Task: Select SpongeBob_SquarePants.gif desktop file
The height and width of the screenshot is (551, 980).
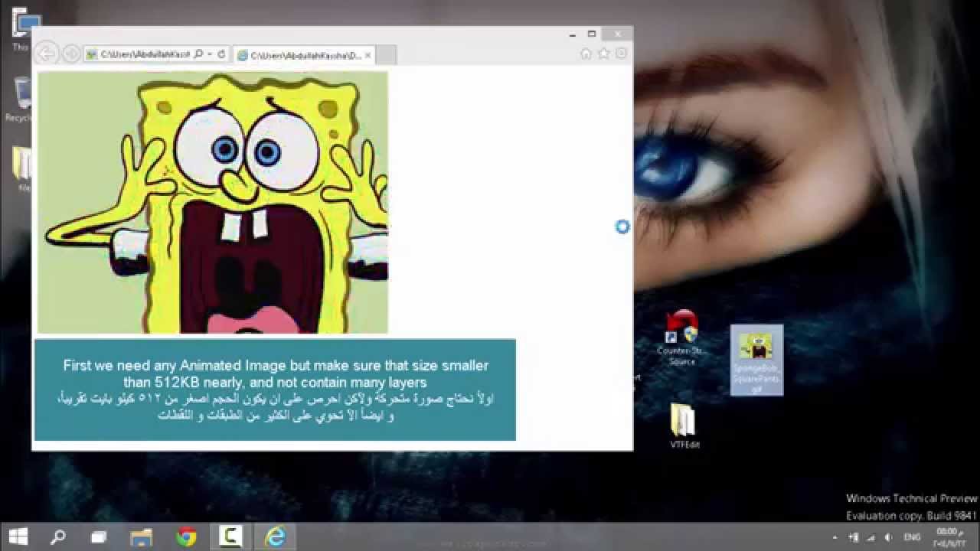Action: pyautogui.click(x=756, y=360)
